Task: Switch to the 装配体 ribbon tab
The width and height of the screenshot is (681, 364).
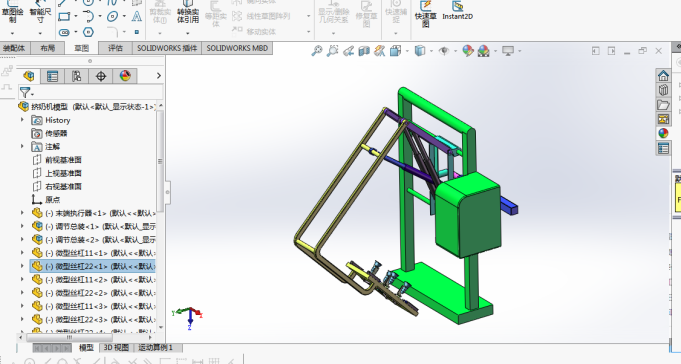Action: [14, 48]
